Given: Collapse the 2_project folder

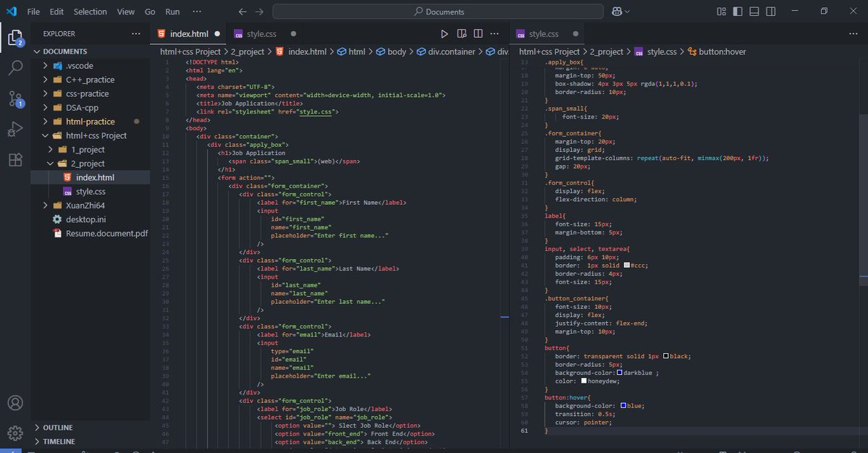Looking at the screenshot, I should 51,164.
